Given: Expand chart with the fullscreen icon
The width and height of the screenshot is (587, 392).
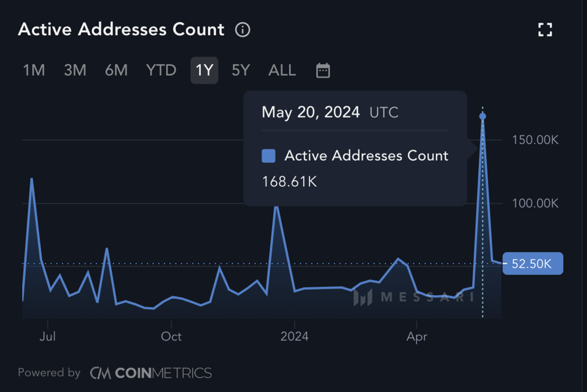Looking at the screenshot, I should [x=545, y=30].
